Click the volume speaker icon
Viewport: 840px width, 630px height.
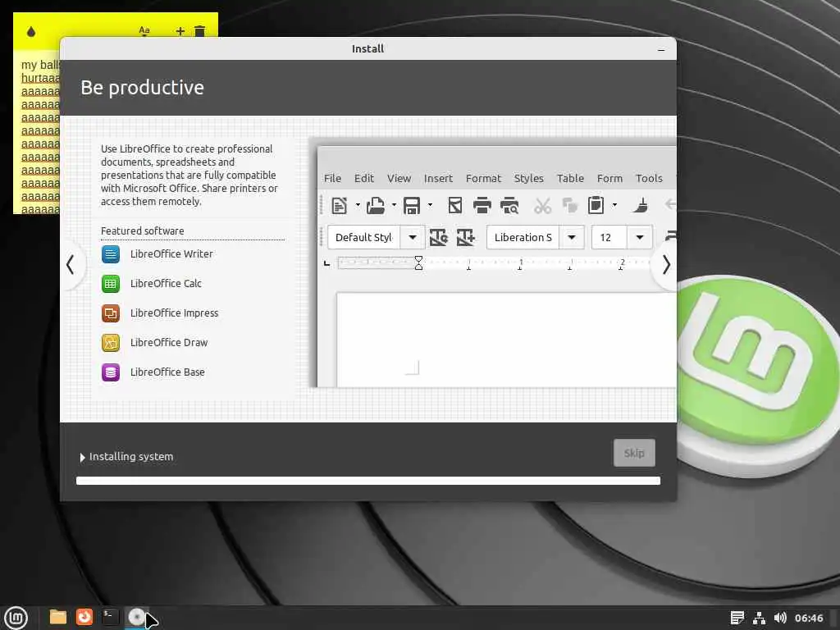point(781,618)
